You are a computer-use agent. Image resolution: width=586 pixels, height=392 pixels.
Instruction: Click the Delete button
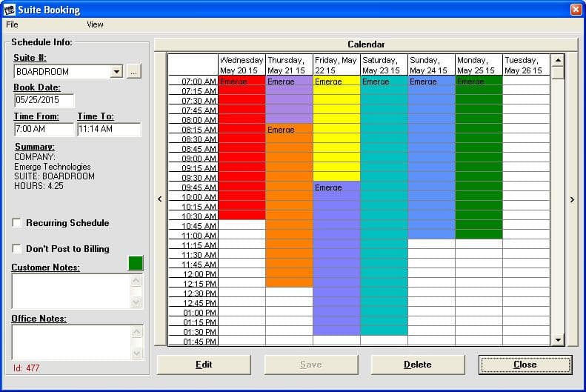point(418,365)
